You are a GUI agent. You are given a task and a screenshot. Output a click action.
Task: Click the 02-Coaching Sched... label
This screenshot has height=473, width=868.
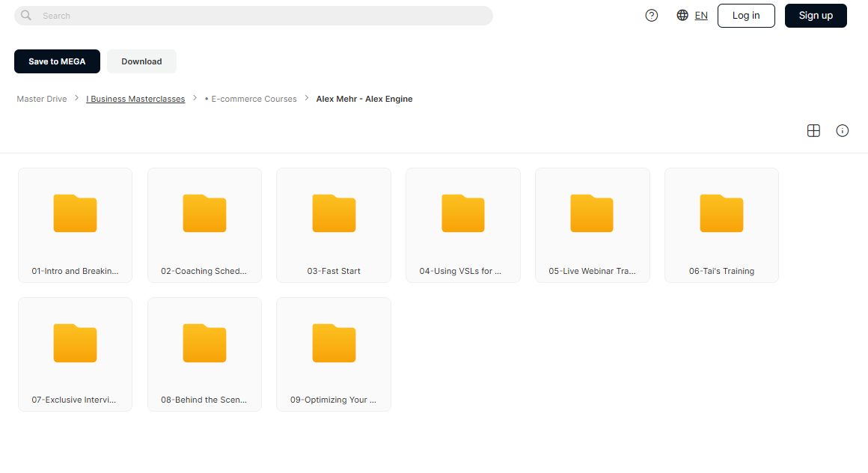coord(204,271)
